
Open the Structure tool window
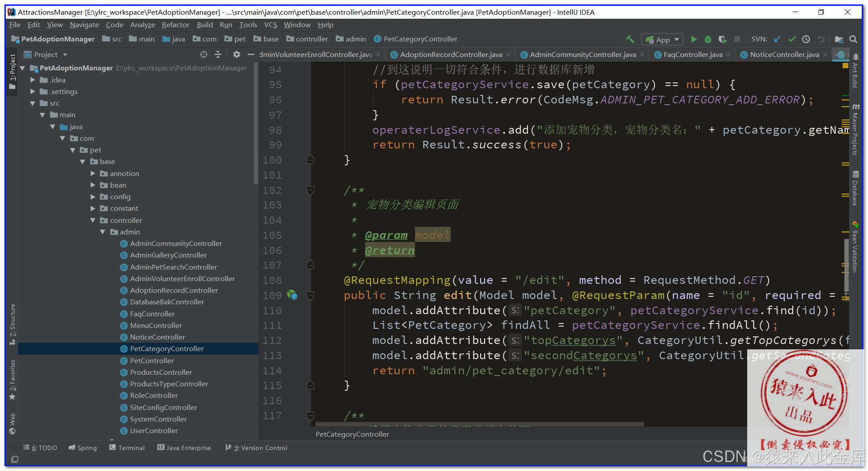click(12, 324)
